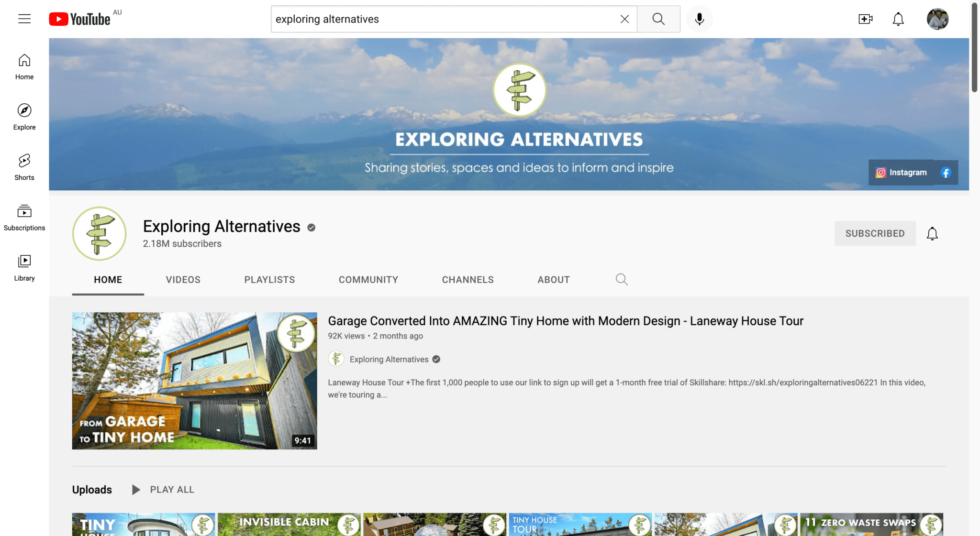Image resolution: width=980 pixels, height=536 pixels.
Task: Open the Create video camera icon
Action: tap(865, 19)
